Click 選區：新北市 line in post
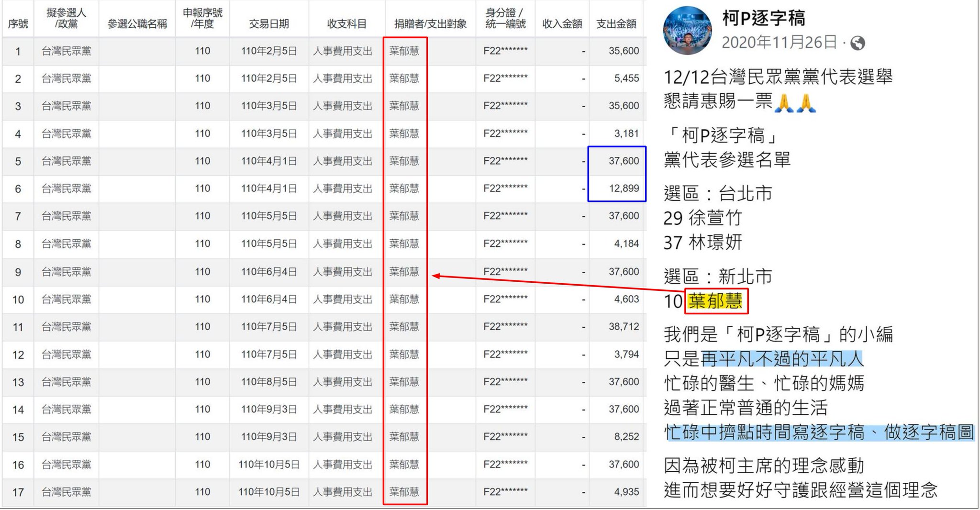This screenshot has height=510, width=980. 718,276
